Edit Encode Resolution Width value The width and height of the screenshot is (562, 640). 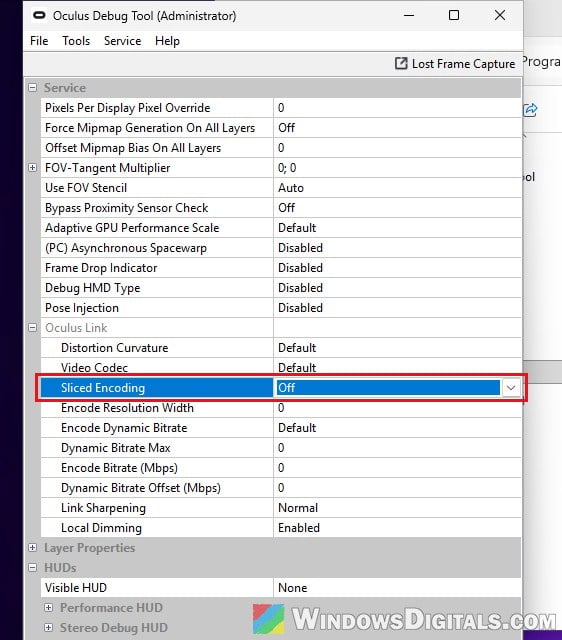pos(397,408)
